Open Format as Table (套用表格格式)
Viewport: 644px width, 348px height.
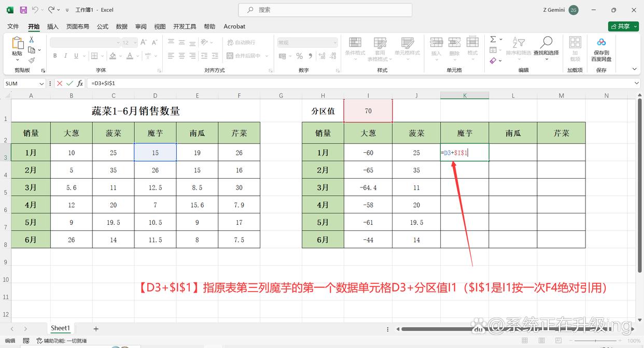(381, 49)
